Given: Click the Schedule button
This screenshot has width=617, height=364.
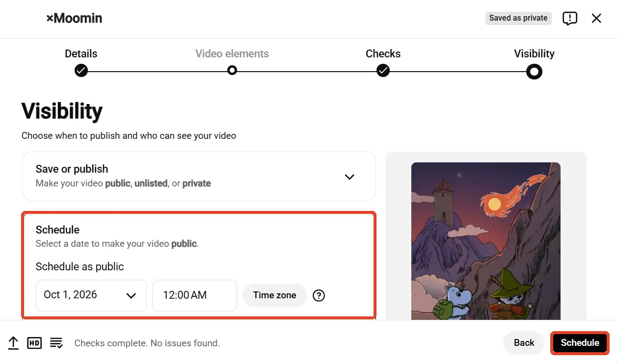Looking at the screenshot, I should (x=580, y=343).
